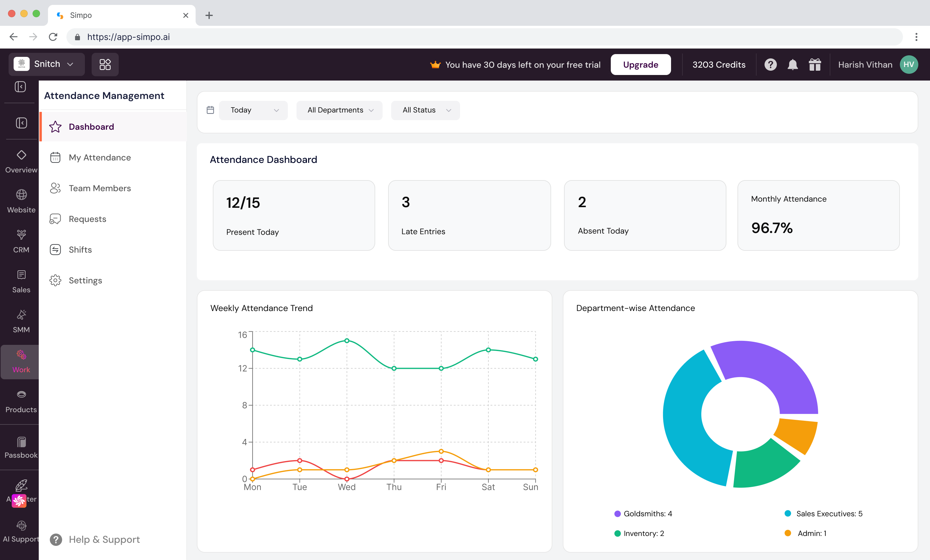Expand the All Status filter

point(425,110)
